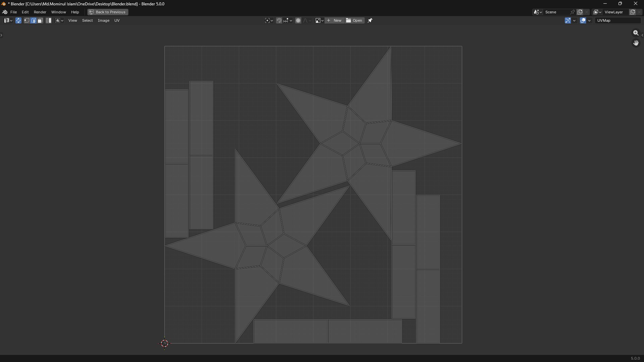Open pivot point dropdown
This screenshot has height=362, width=644.
269,20
